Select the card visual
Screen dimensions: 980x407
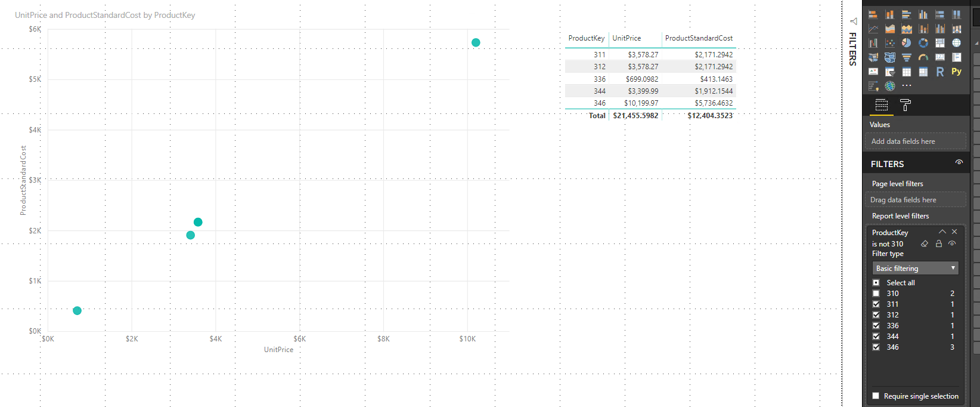pos(940,57)
